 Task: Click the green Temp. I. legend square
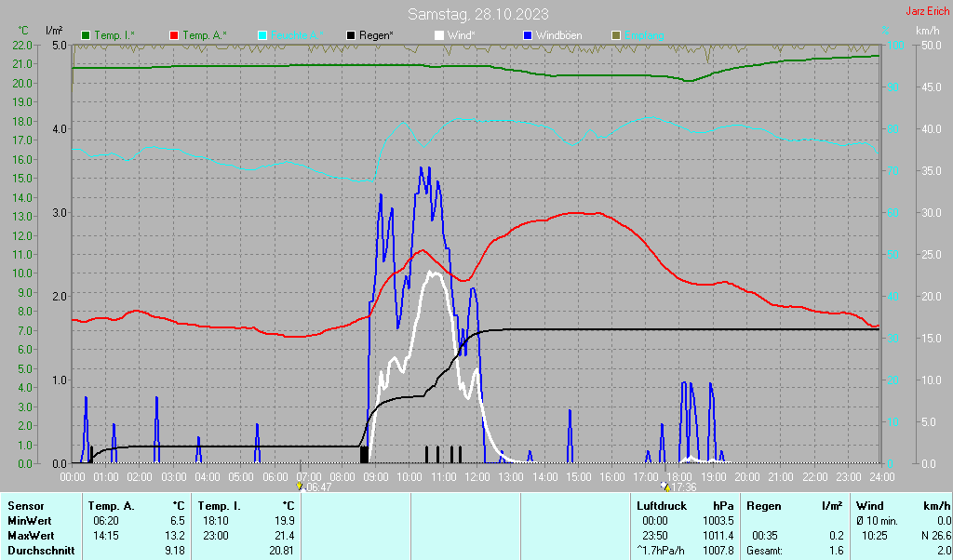tap(87, 35)
